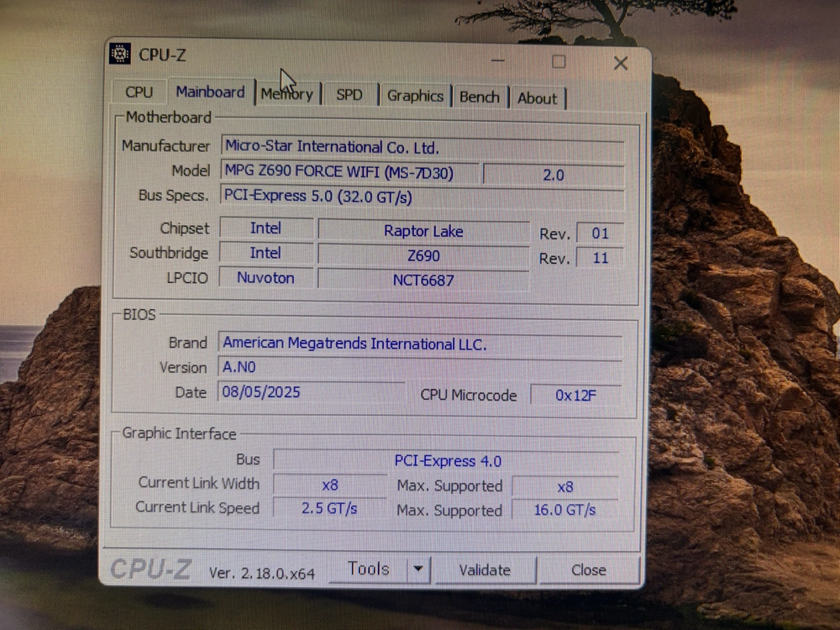Screen dimensions: 840x630
Task: Click the model field MPG Z690 FORCE WIFI
Action: coord(349,171)
